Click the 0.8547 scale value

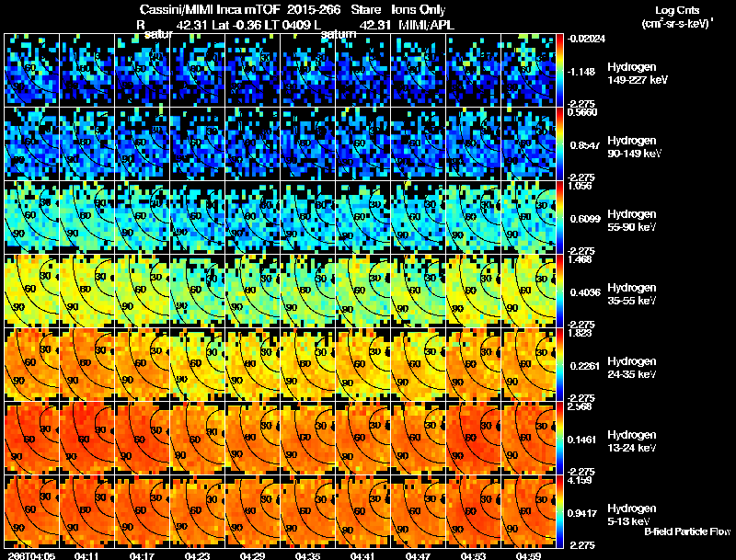(x=585, y=145)
